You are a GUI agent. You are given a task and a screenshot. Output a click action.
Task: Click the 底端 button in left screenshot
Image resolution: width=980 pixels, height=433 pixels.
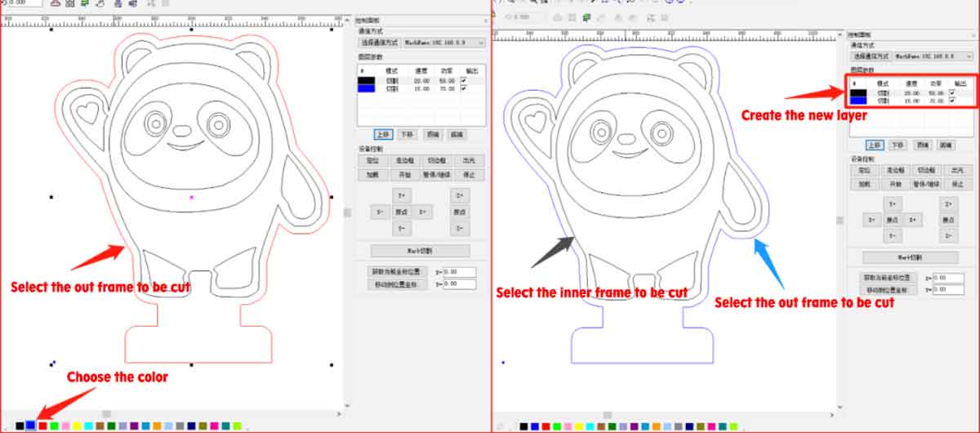(457, 134)
